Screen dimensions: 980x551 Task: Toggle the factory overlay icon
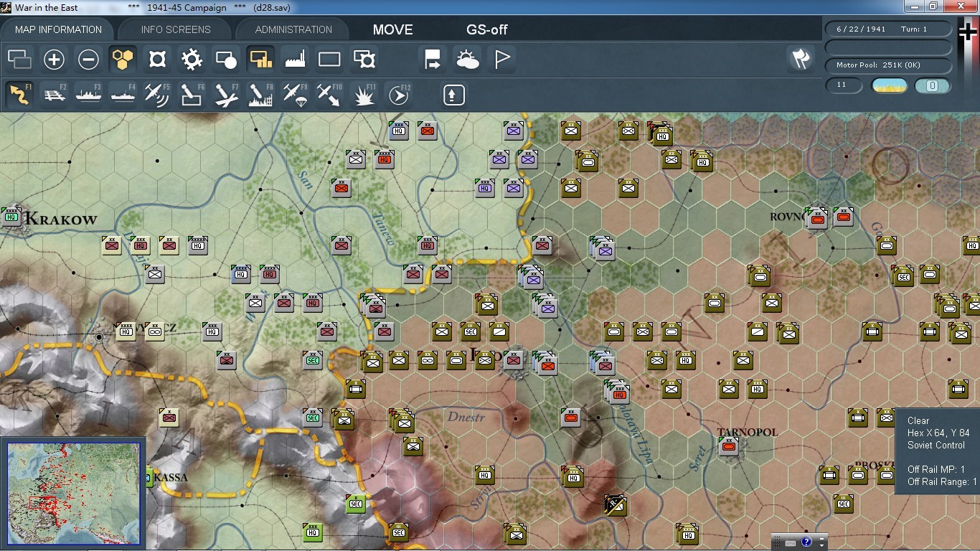[x=295, y=60]
